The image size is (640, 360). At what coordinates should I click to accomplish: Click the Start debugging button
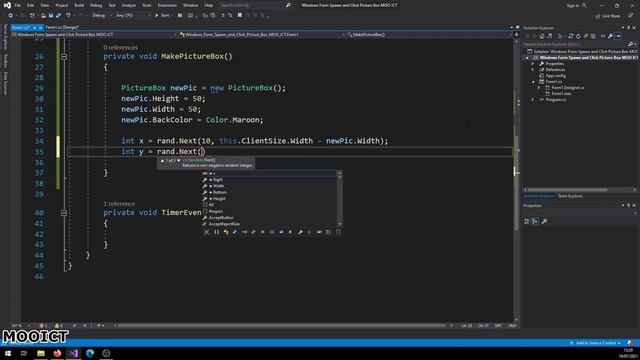(x=162, y=16)
